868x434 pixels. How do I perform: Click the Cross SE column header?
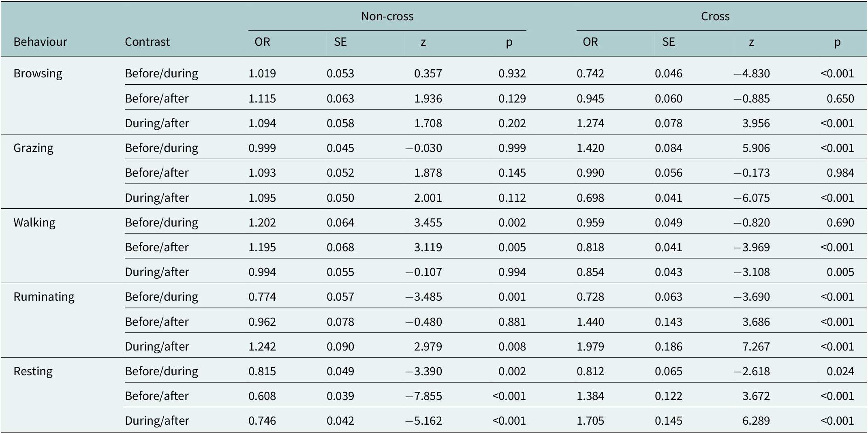click(x=668, y=42)
